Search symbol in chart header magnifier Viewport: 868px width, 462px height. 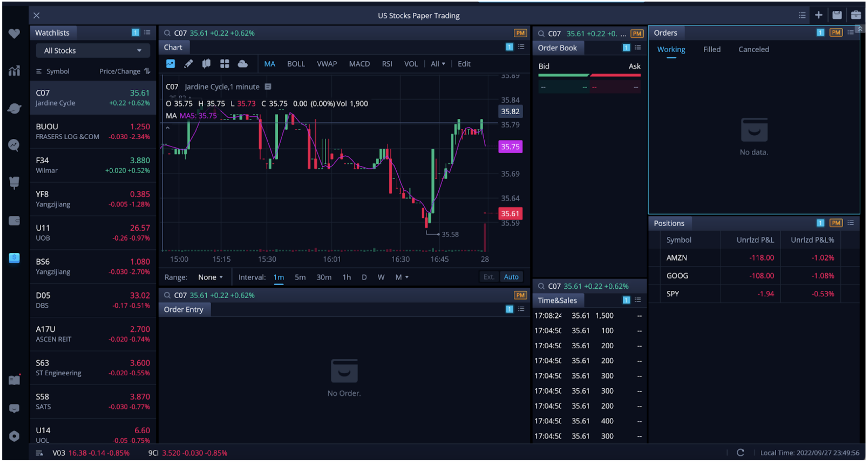tap(167, 33)
